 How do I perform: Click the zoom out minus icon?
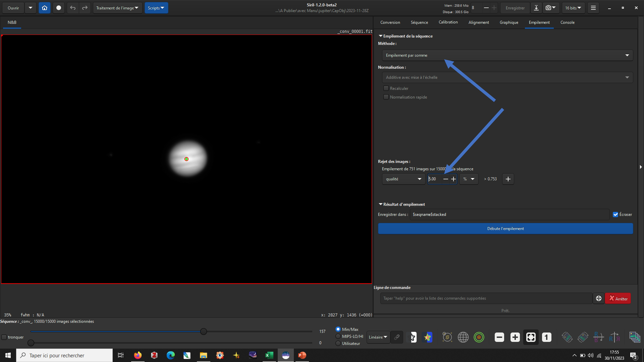tap(499, 337)
